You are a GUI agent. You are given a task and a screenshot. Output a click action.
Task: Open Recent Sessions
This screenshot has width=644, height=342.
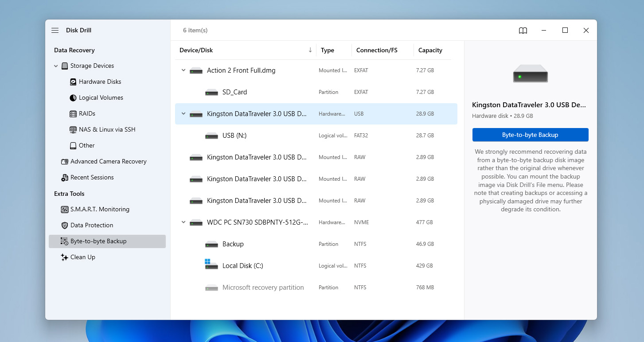[x=92, y=177]
